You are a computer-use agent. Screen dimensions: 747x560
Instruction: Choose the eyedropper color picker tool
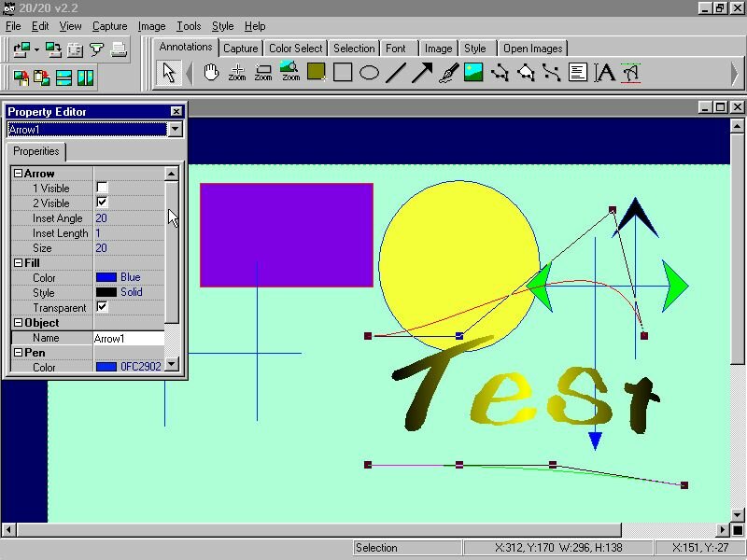coord(447,72)
